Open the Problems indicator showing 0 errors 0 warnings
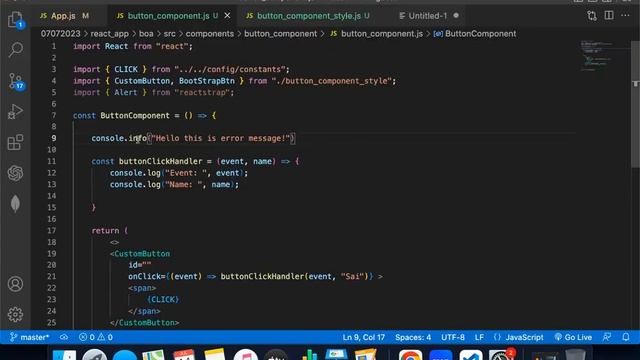640x360 pixels. (96, 337)
